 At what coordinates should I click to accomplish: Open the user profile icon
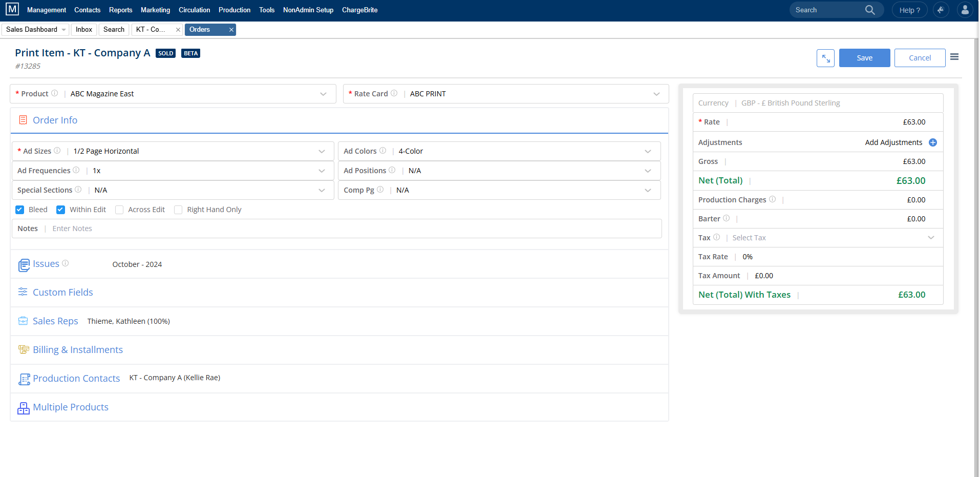click(965, 10)
